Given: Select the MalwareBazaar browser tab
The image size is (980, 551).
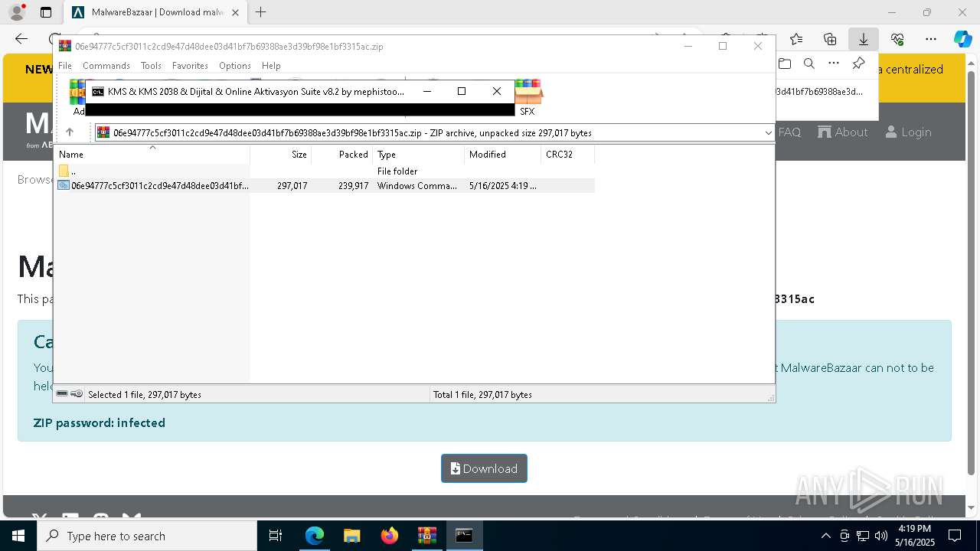Looking at the screenshot, I should [x=154, y=12].
